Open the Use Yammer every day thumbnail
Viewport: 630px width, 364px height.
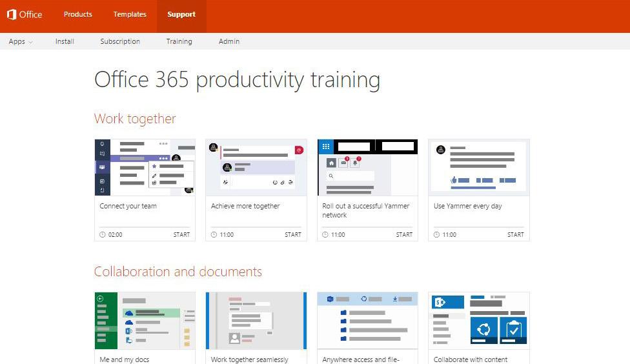click(479, 168)
